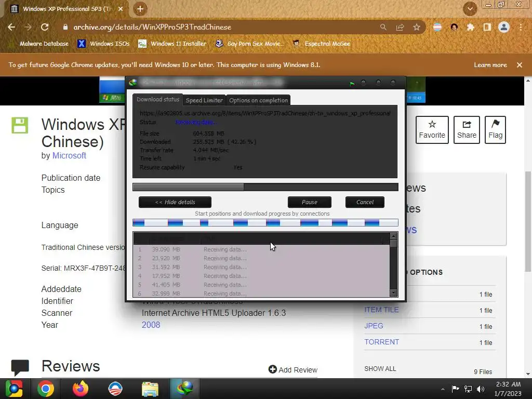Click the address bar URL
Viewport: 532px width, 399px height.
click(x=152, y=27)
